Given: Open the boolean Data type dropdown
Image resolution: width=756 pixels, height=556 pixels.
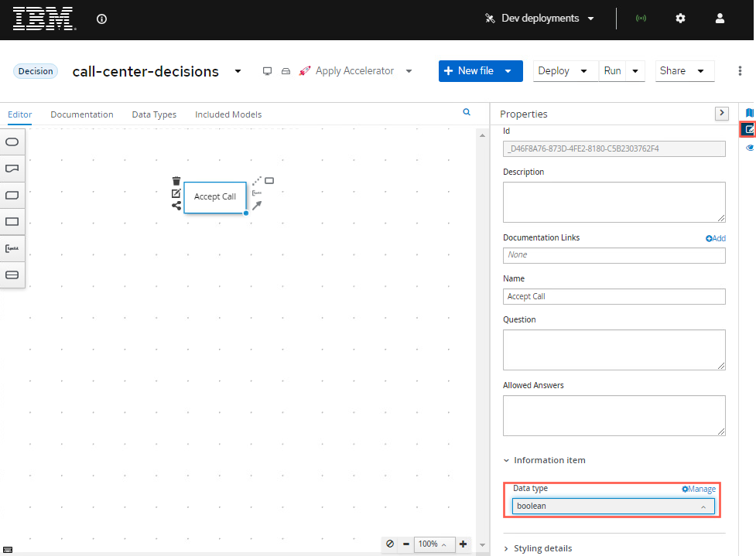Looking at the screenshot, I should (x=613, y=507).
